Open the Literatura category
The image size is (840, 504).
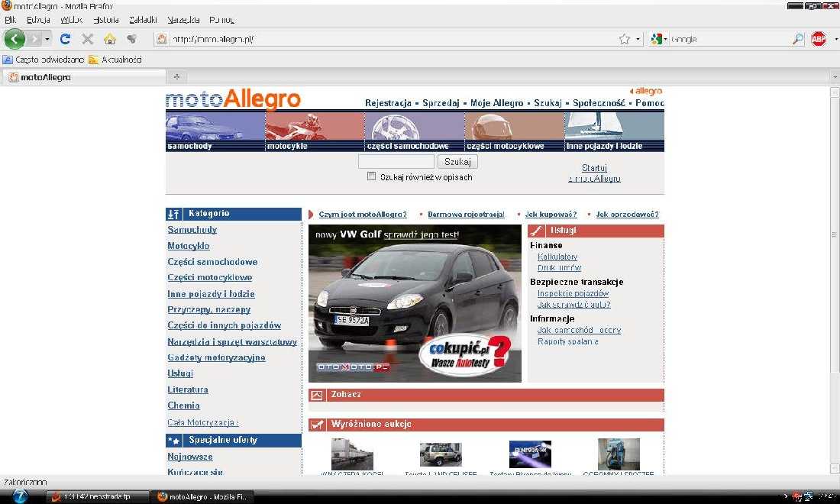tap(188, 390)
